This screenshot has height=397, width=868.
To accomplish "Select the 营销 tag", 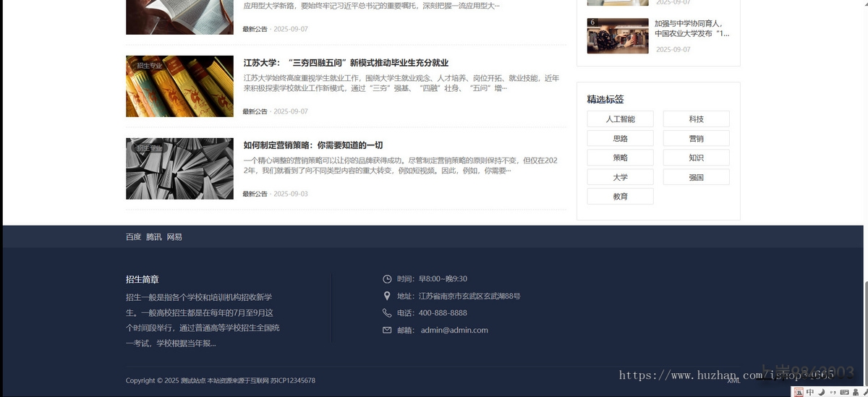I will (x=696, y=139).
